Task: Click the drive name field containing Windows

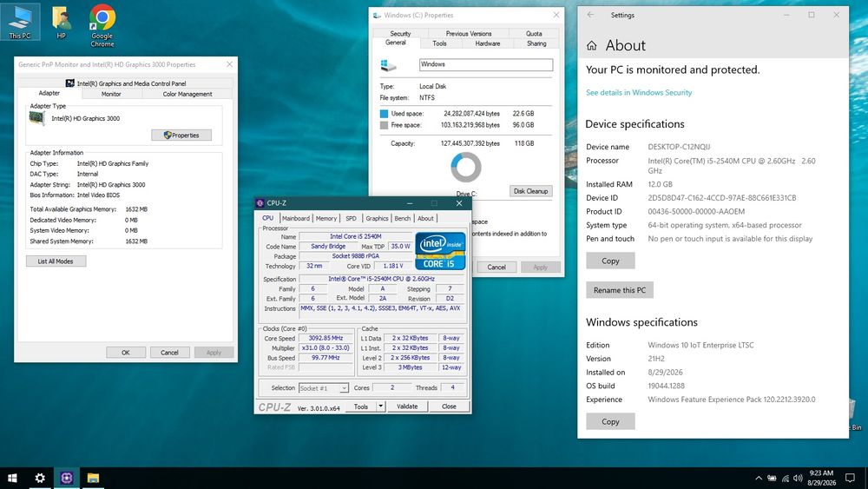Action: [485, 65]
